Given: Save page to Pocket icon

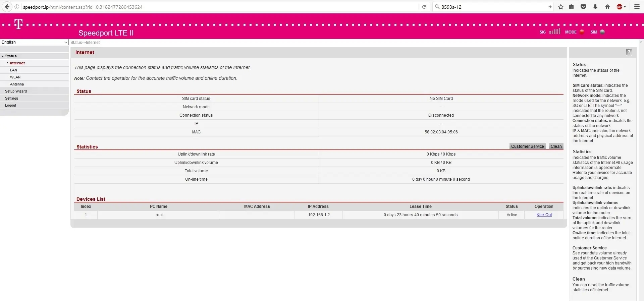Looking at the screenshot, I should (x=583, y=7).
